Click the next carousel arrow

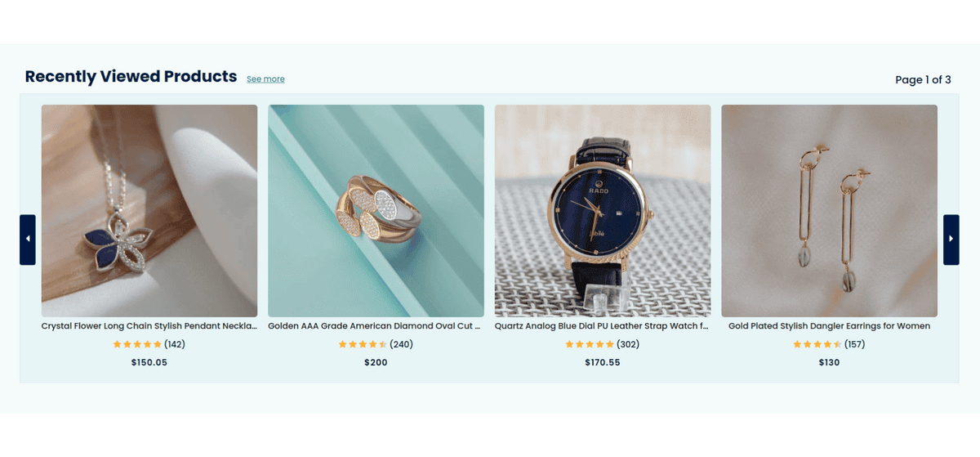point(951,240)
